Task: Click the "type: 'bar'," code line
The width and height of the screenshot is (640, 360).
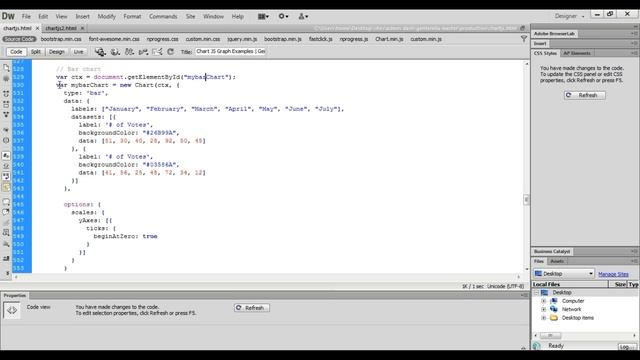Action: (x=86, y=93)
